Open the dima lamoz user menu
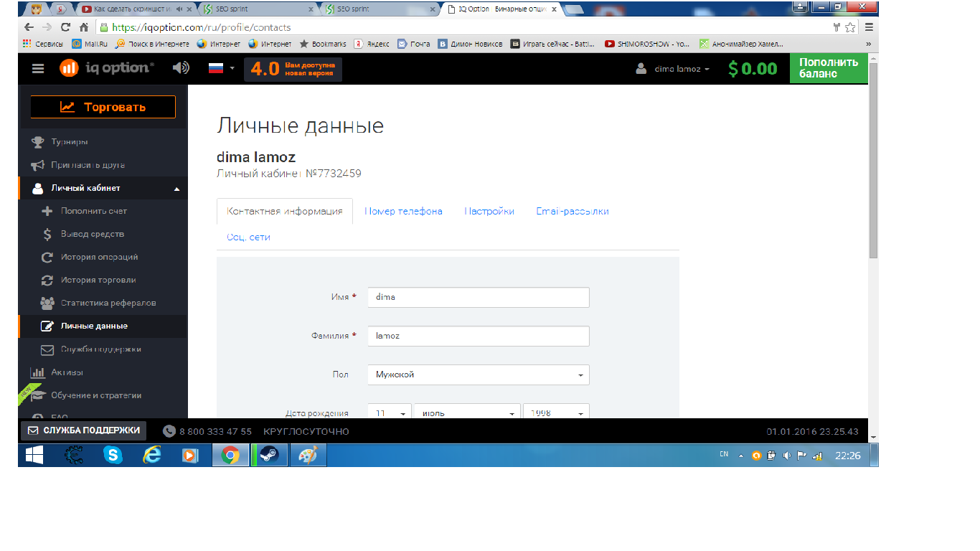Viewport: 980px width, 551px height. (673, 69)
